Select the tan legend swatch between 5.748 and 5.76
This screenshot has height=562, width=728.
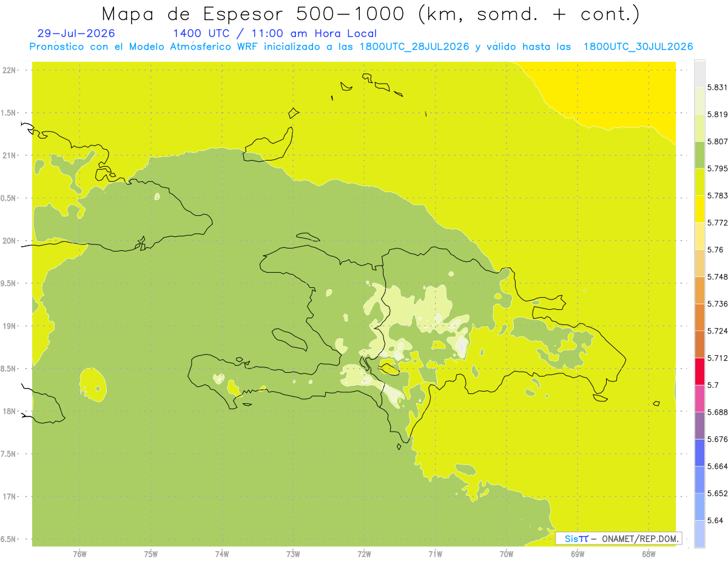[x=699, y=263]
